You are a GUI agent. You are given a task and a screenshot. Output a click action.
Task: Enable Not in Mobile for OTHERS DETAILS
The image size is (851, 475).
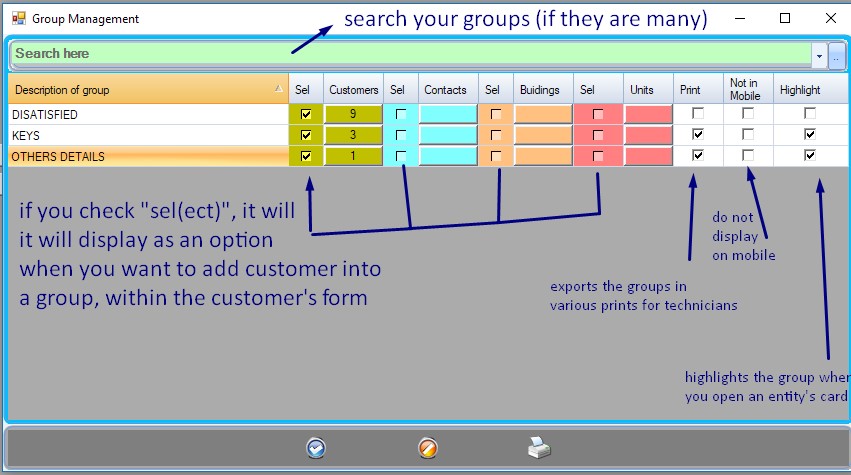click(x=748, y=156)
